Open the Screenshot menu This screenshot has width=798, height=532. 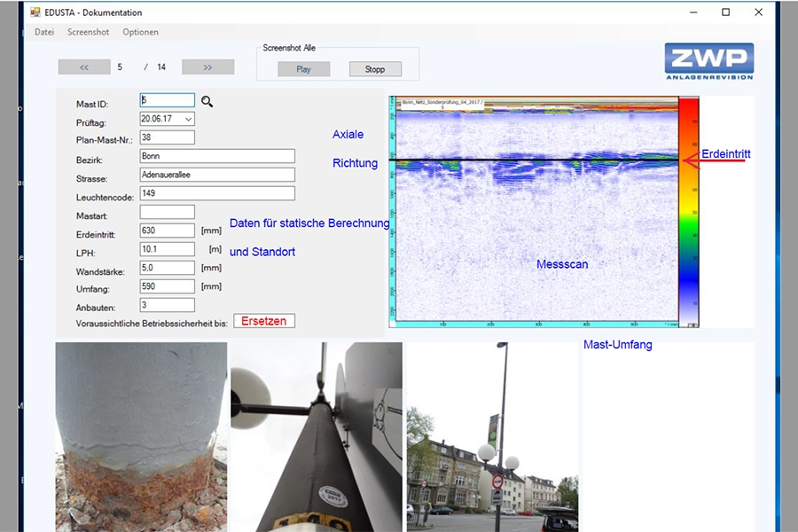tap(89, 32)
